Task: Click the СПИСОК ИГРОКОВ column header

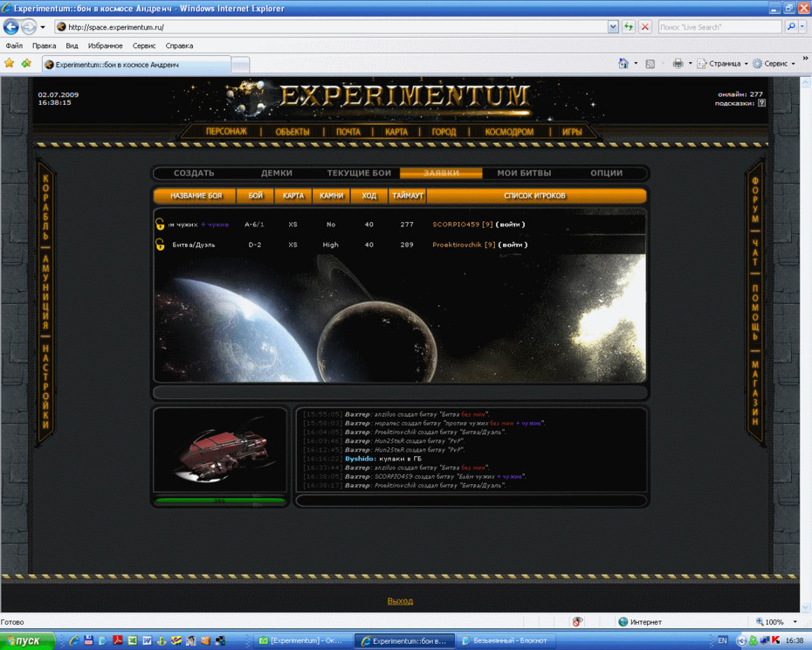Action: (535, 196)
